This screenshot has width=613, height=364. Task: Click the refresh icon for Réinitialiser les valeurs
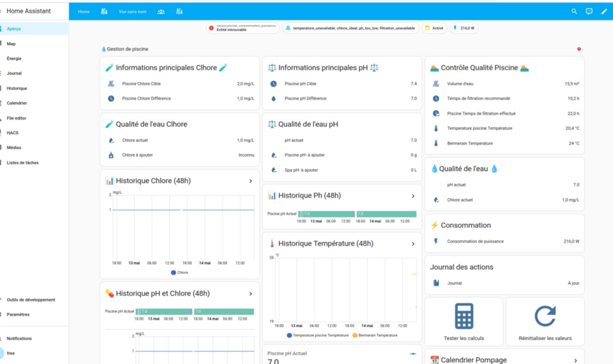pos(545,316)
